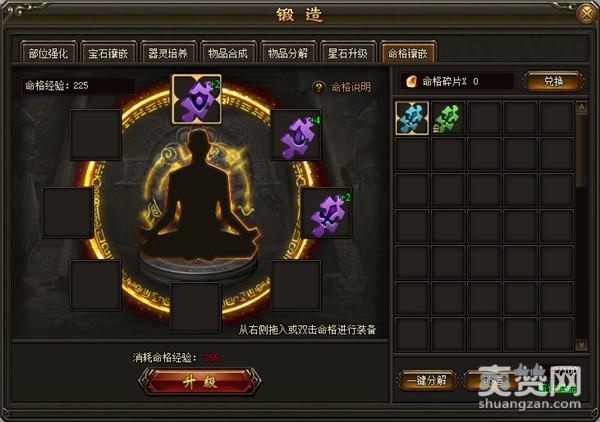
Task: Open the 物品合成 tab
Action: (228, 53)
